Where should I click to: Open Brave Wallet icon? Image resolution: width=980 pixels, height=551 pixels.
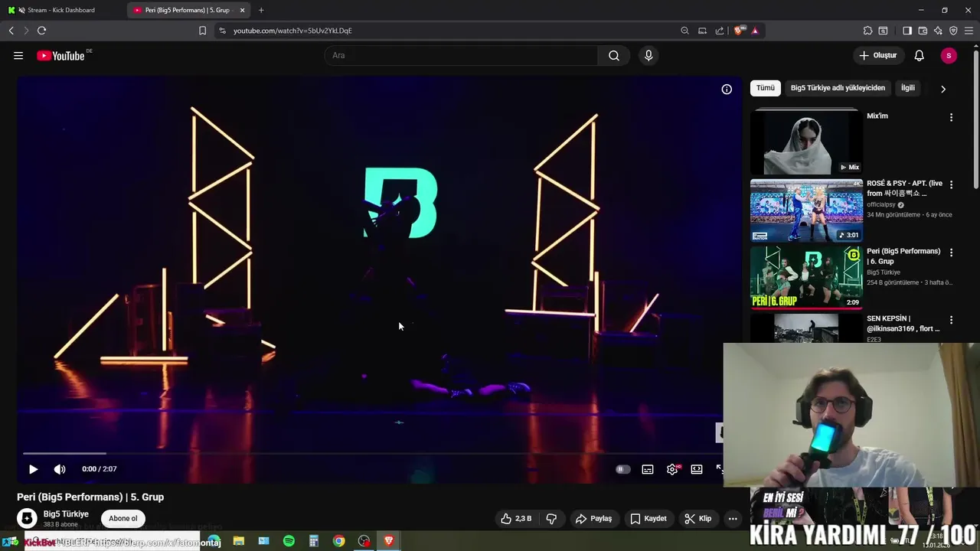pyautogui.click(x=923, y=31)
